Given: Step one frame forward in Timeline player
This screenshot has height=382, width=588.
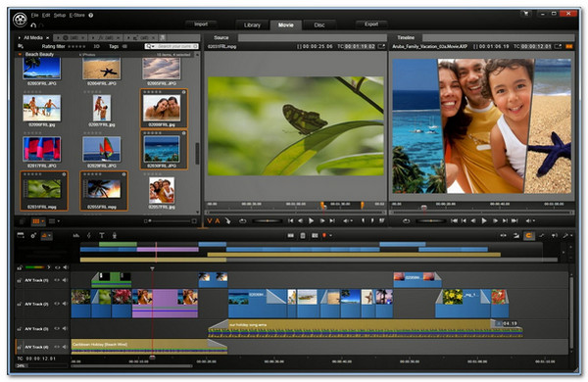Looking at the screenshot, I should click(x=495, y=221).
